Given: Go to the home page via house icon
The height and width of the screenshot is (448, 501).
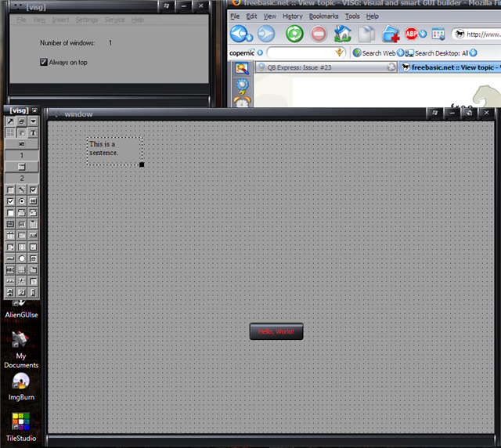Looking at the screenshot, I should pyautogui.click(x=342, y=34).
